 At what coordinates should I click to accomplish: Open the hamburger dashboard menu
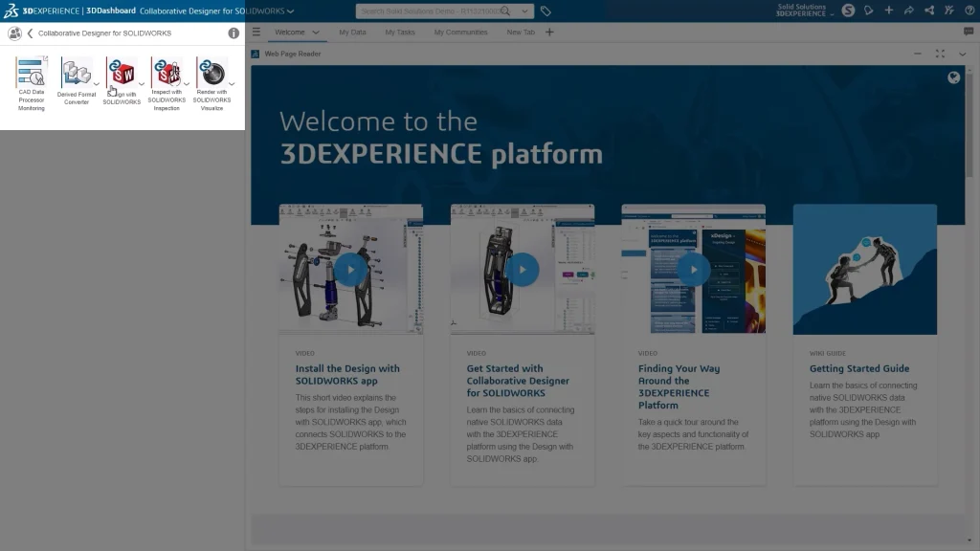256,32
